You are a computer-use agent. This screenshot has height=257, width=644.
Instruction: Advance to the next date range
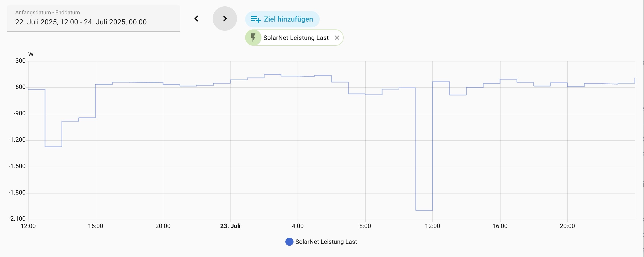coord(225,19)
